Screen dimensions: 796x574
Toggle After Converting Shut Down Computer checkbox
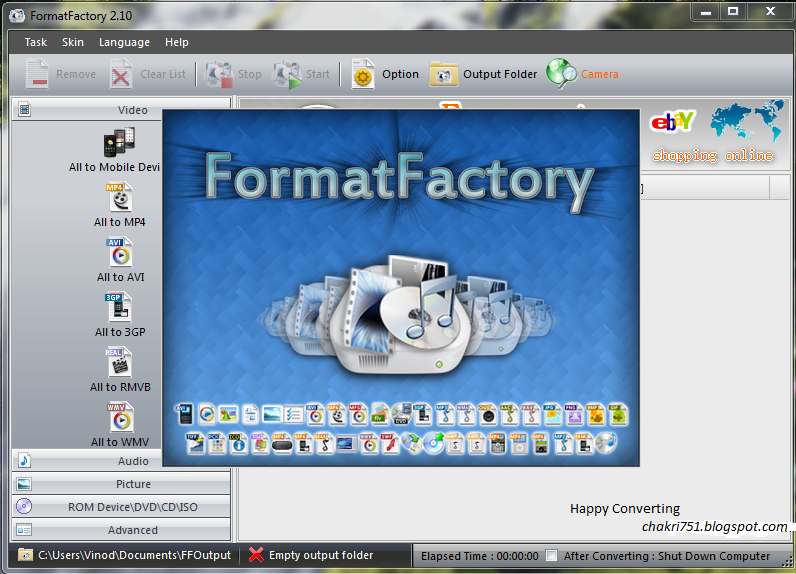coord(551,555)
